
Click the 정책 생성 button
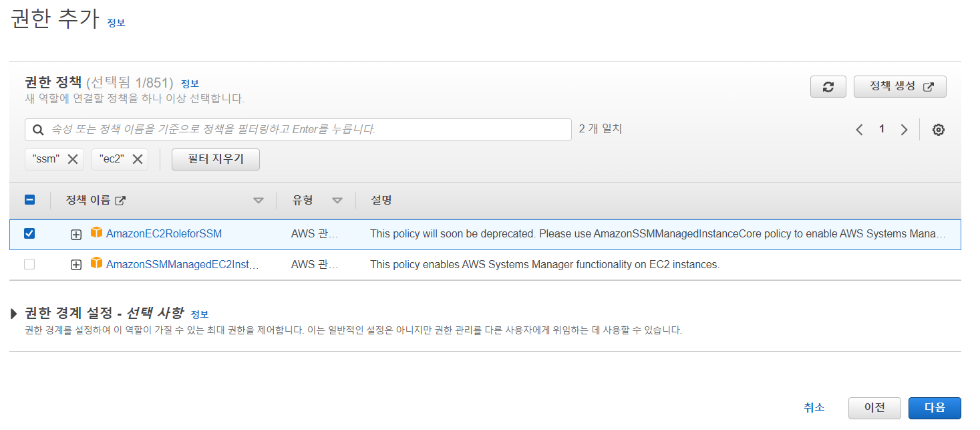click(x=900, y=87)
